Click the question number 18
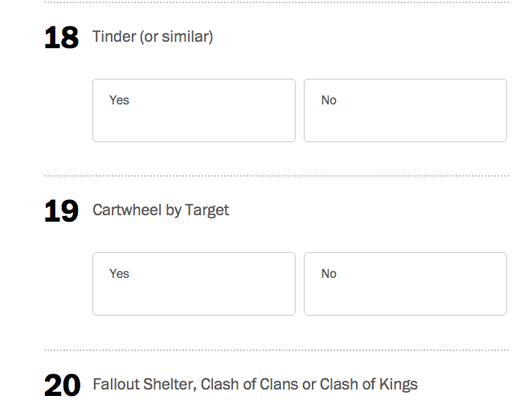532x404 pixels. coord(61,38)
